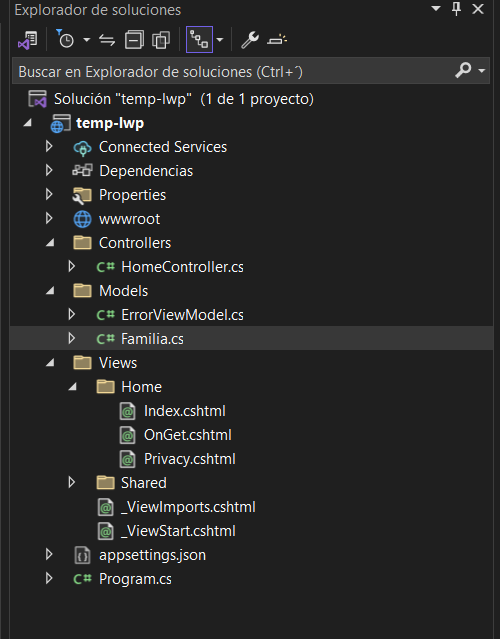
Task: Open Index.cshtml view
Action: click(185, 411)
